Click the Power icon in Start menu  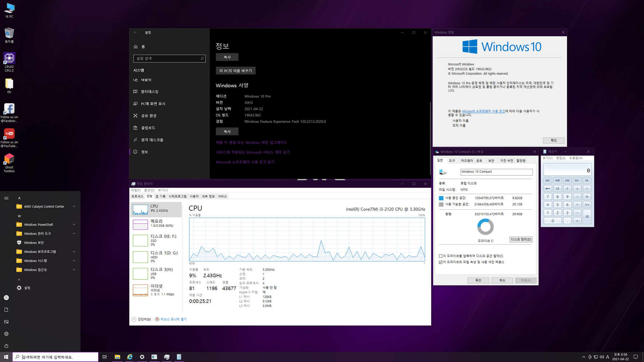tap(6, 346)
